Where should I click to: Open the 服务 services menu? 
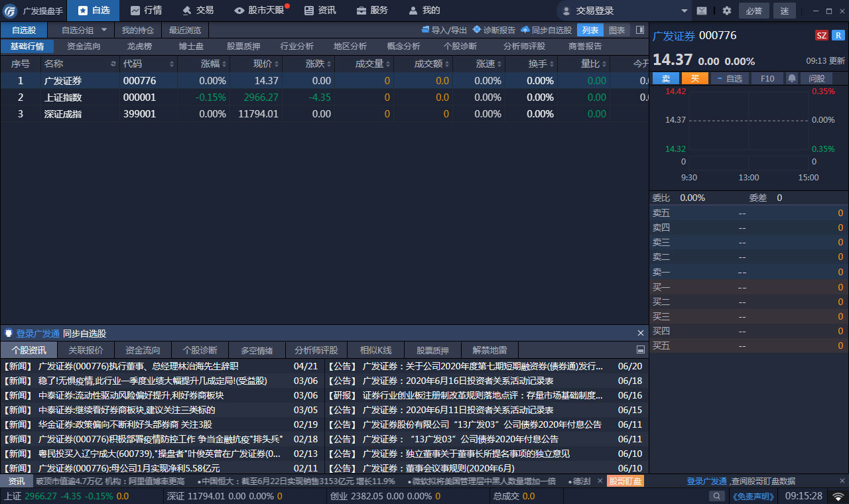pos(371,11)
